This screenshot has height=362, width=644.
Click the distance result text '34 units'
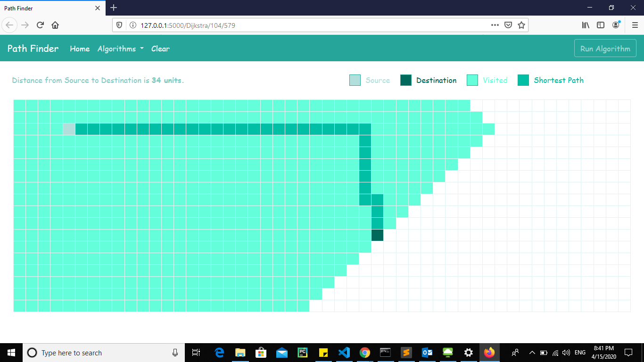tap(166, 80)
